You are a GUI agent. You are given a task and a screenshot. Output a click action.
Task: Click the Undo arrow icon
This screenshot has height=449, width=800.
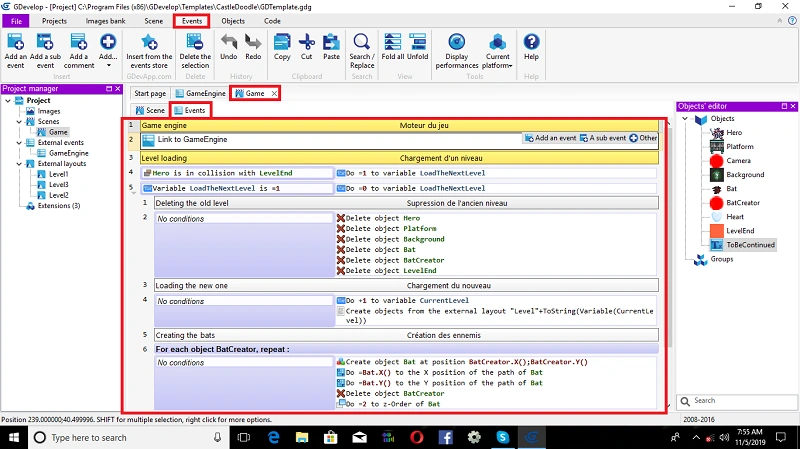pyautogui.click(x=229, y=42)
